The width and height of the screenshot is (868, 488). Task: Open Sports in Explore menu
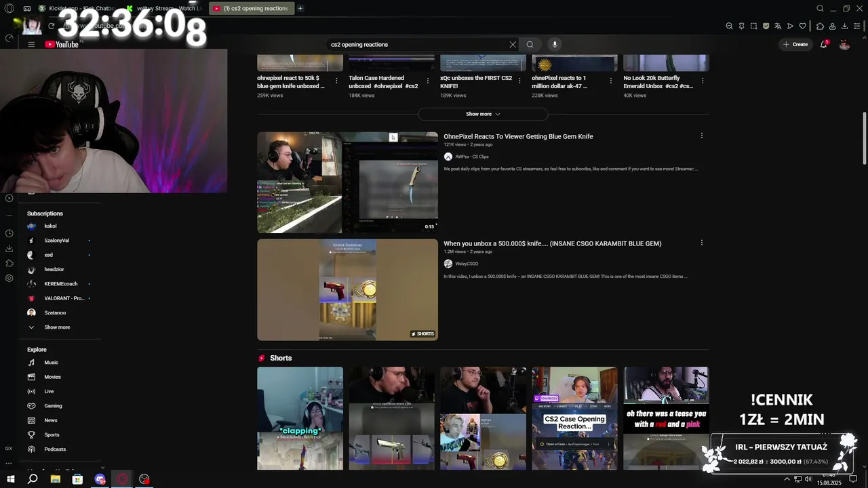click(x=52, y=435)
